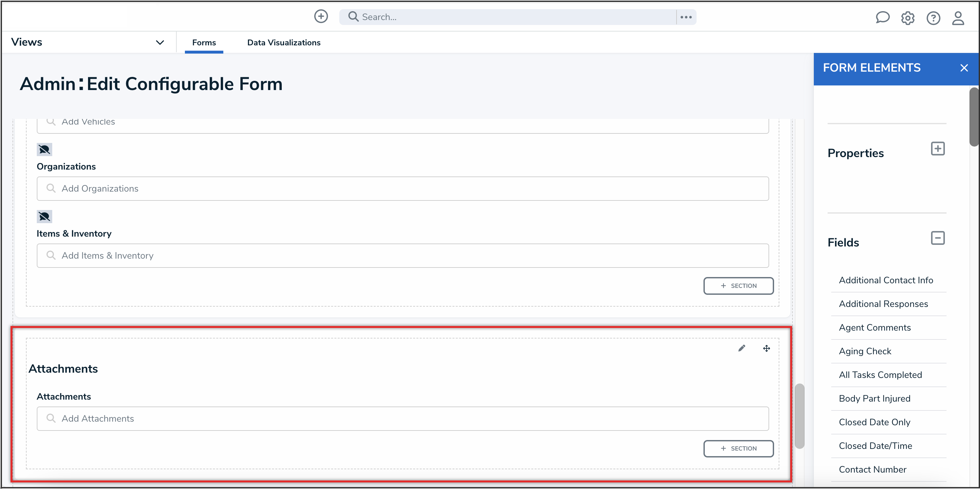Click the search bar ellipsis icon
The image size is (980, 489).
[x=686, y=17]
